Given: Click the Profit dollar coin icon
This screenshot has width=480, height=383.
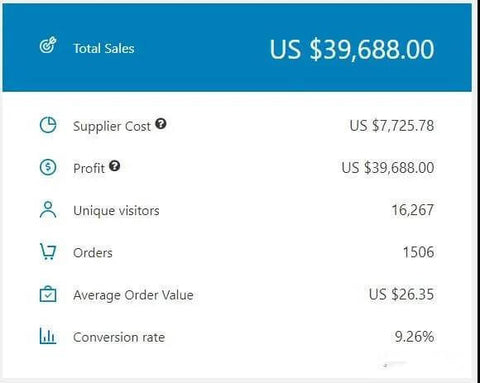Looking at the screenshot, I should (x=48, y=167).
